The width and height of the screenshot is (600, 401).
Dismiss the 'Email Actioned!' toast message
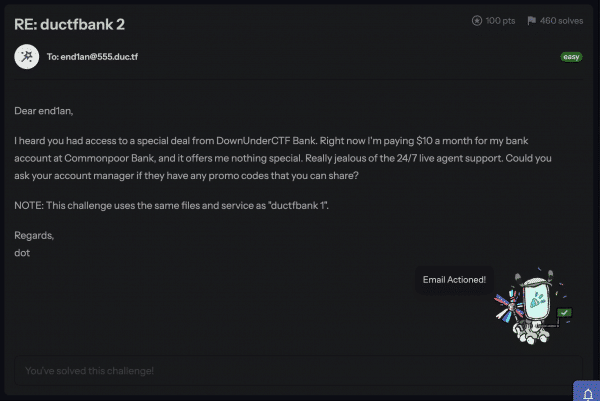454,280
